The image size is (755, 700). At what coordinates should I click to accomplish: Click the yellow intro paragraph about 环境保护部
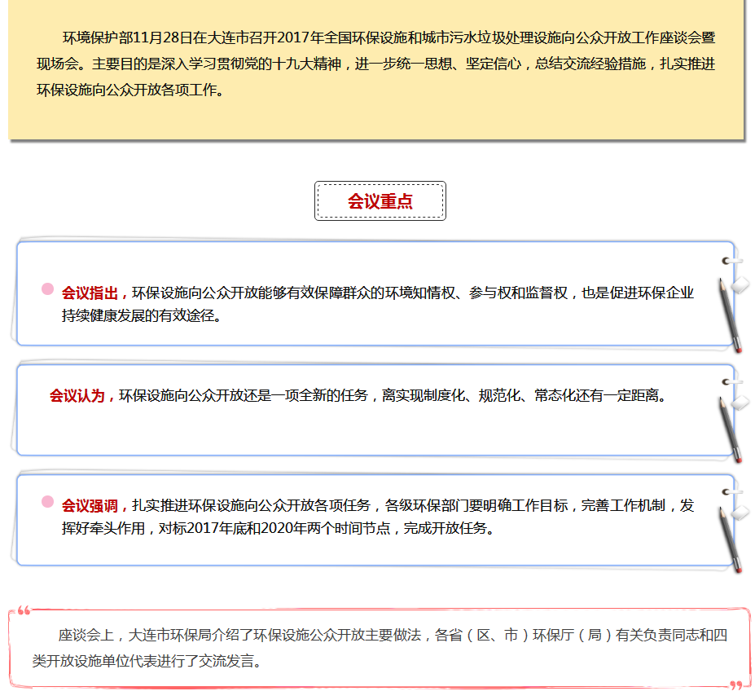click(x=376, y=64)
